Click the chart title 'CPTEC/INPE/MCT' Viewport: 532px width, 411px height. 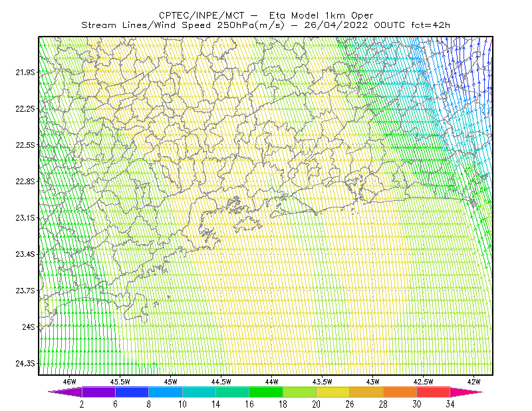click(201, 15)
